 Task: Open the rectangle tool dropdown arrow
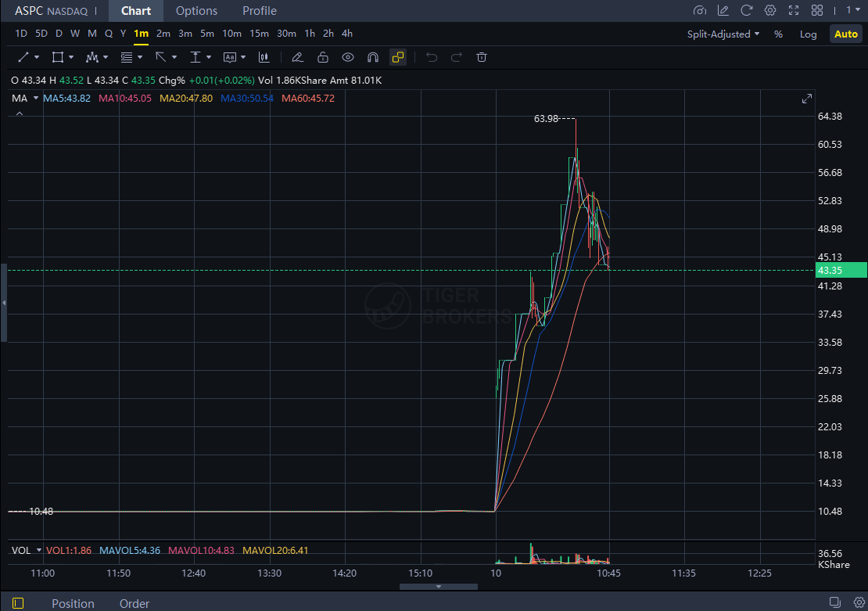pyautogui.click(x=71, y=57)
